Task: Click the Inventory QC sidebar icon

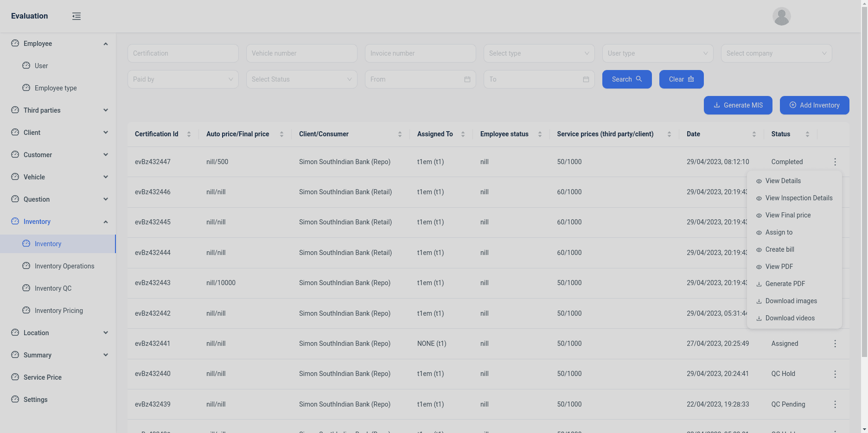Action: 26,288
